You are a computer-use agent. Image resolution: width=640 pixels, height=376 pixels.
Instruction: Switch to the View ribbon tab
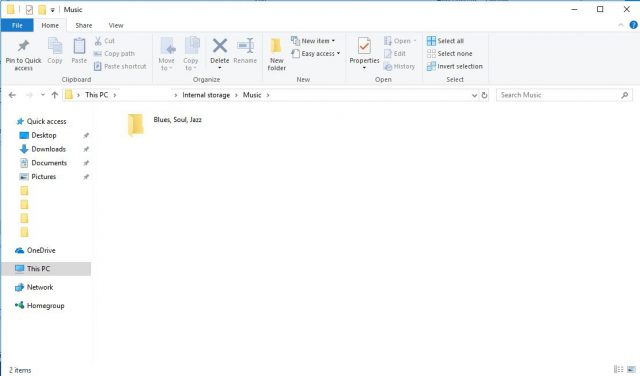point(116,25)
